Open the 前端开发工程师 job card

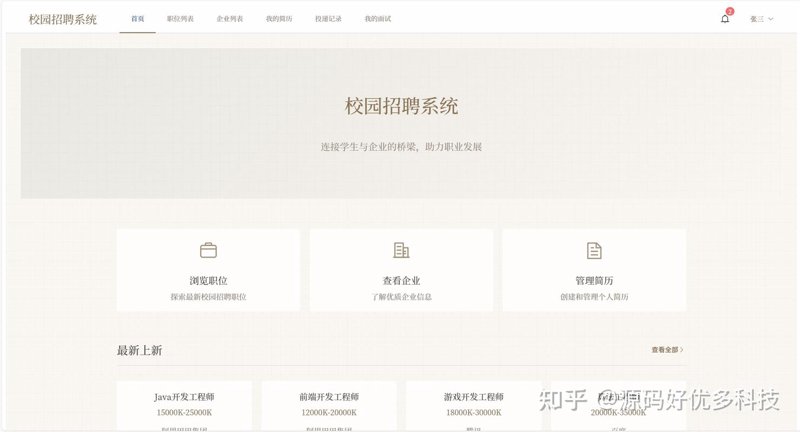click(329, 406)
